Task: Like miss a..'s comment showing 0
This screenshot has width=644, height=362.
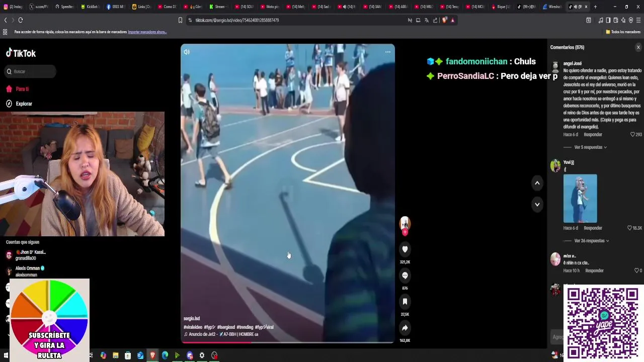Action: point(636,270)
